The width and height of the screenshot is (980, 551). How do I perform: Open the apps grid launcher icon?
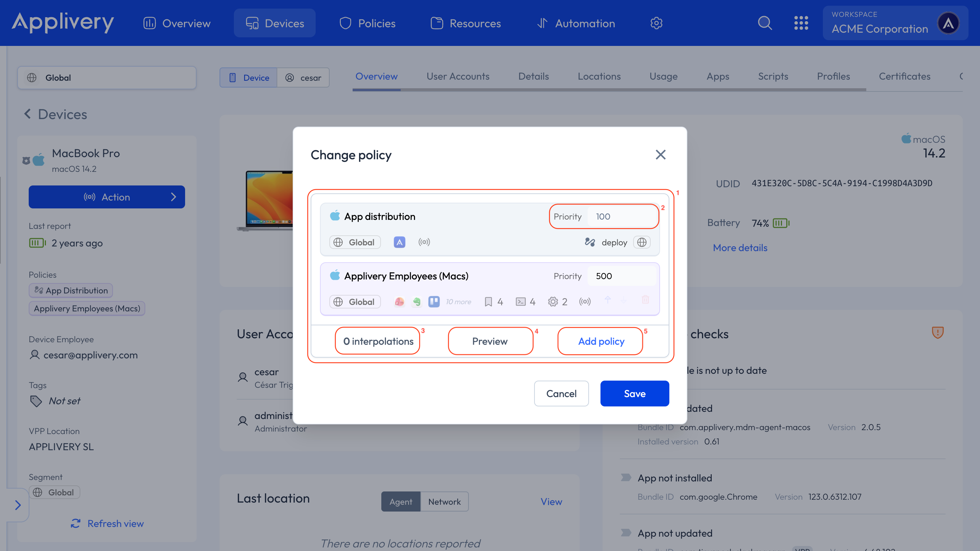pos(801,23)
